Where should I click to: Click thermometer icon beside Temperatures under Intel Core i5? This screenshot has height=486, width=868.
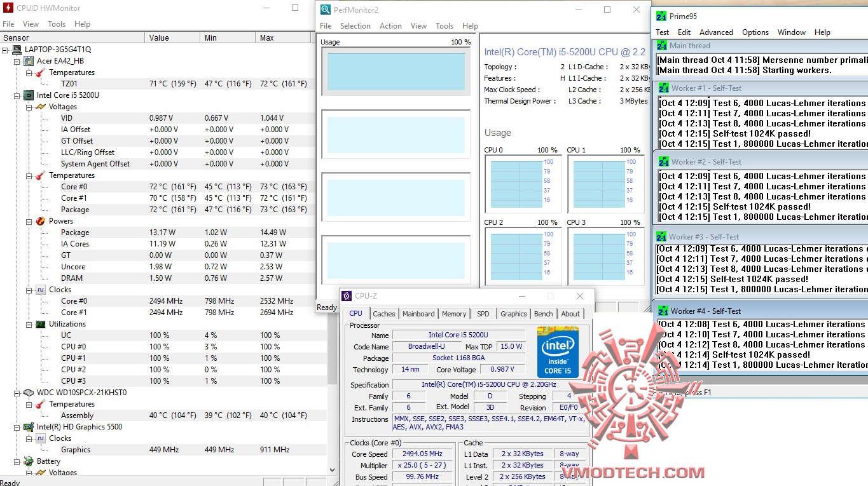(x=39, y=175)
